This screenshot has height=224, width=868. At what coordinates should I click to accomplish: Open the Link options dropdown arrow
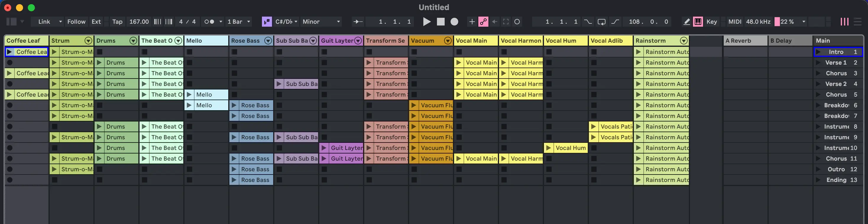tap(60, 22)
